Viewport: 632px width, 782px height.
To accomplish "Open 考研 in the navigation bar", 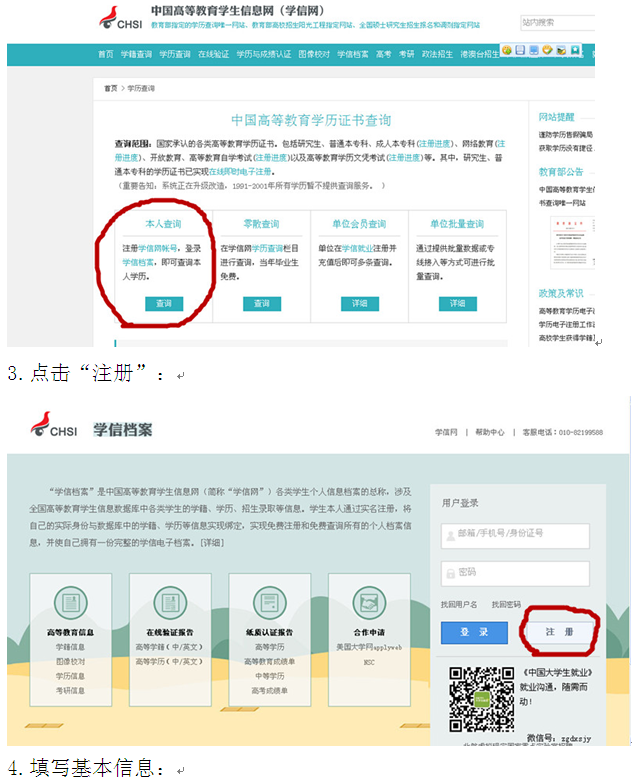I will click(407, 54).
